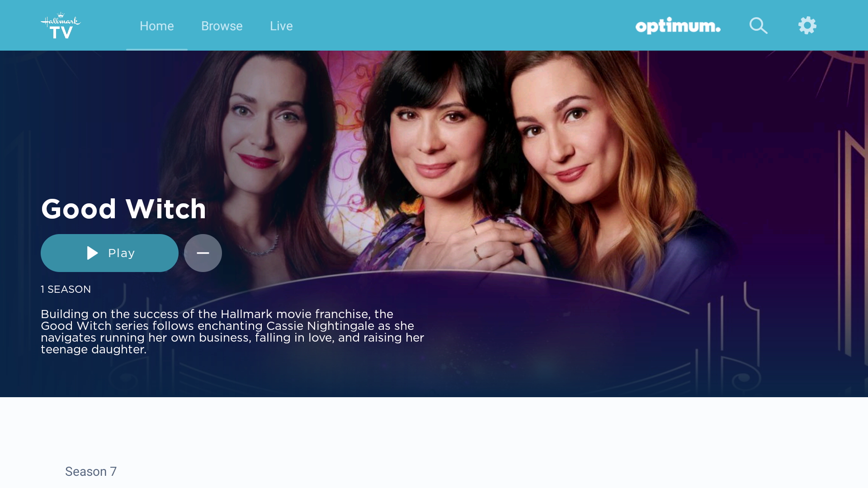Go to the Live tab
This screenshot has width=868, height=488.
point(281,26)
